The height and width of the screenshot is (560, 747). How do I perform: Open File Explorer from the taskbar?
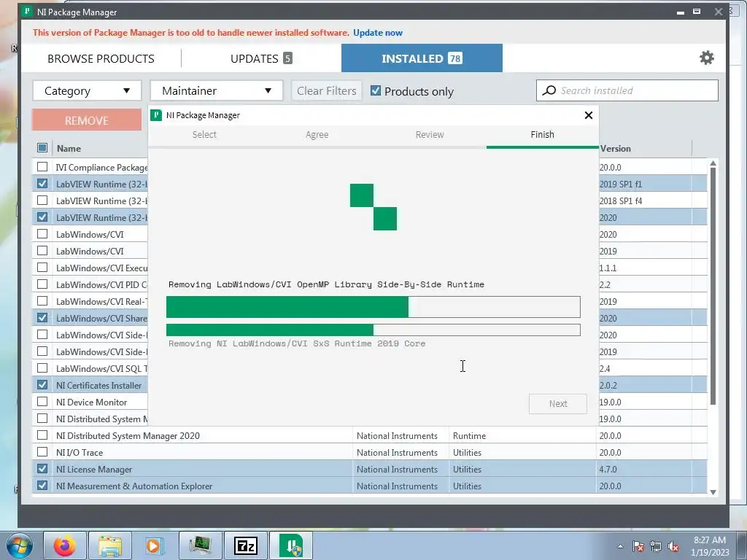[x=110, y=545]
